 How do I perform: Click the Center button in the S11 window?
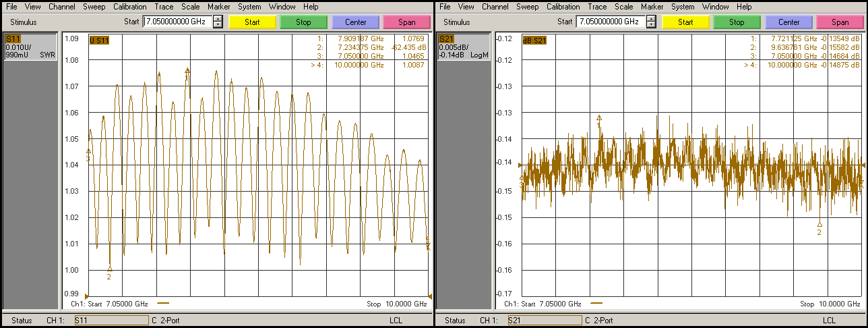pyautogui.click(x=355, y=22)
